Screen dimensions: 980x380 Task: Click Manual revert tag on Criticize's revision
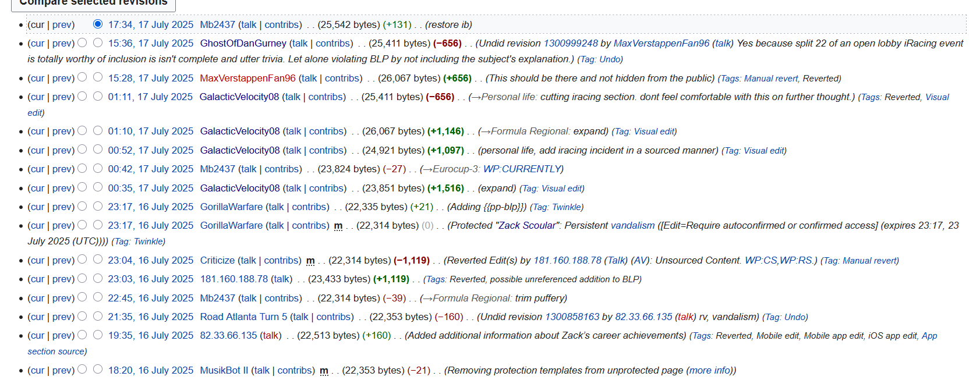(869, 261)
